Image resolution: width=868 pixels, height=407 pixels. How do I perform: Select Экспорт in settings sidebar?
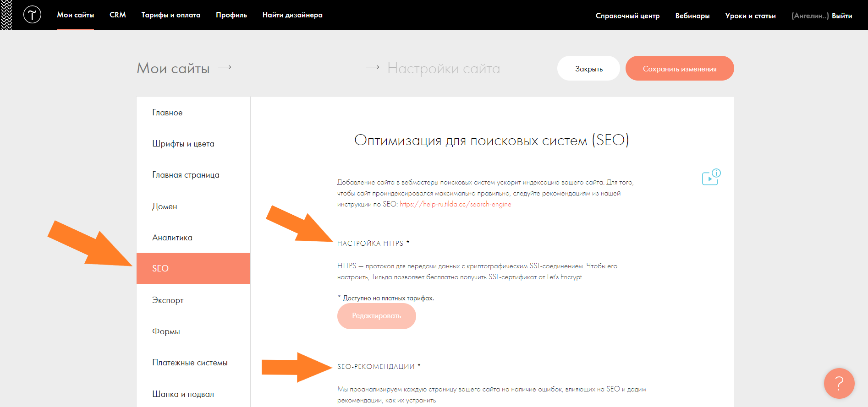pos(193,300)
